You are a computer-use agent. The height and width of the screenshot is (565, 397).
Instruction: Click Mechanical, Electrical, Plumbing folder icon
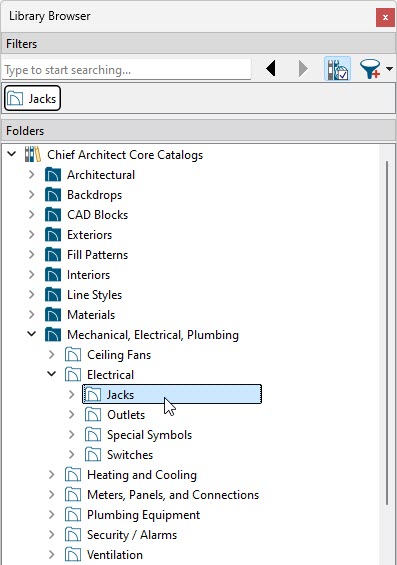[x=53, y=335]
